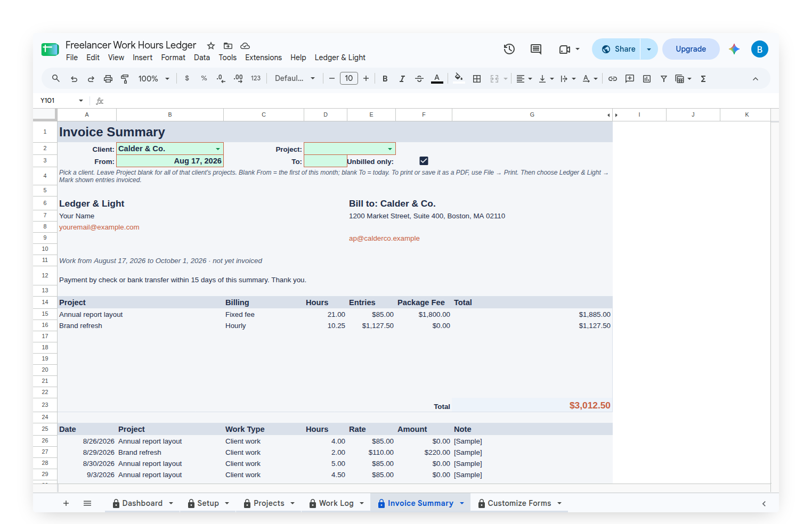Click the Upgrade button
The image size is (812, 524).
click(691, 49)
